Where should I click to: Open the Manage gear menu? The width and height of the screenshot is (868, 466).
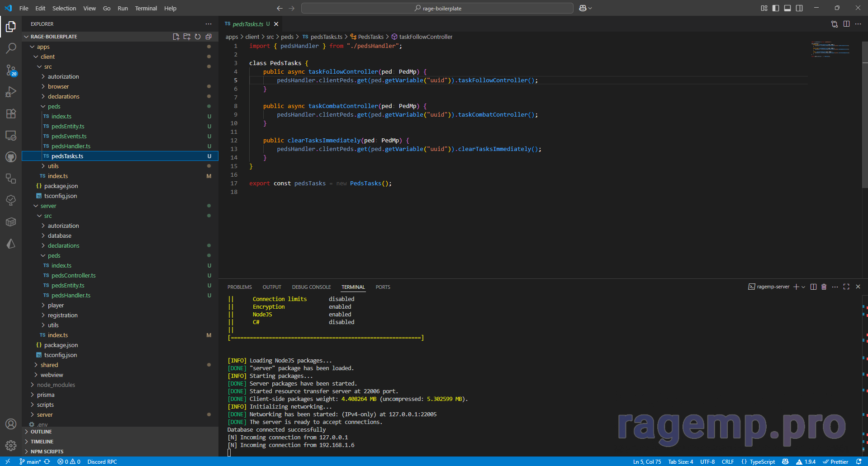[x=11, y=446]
